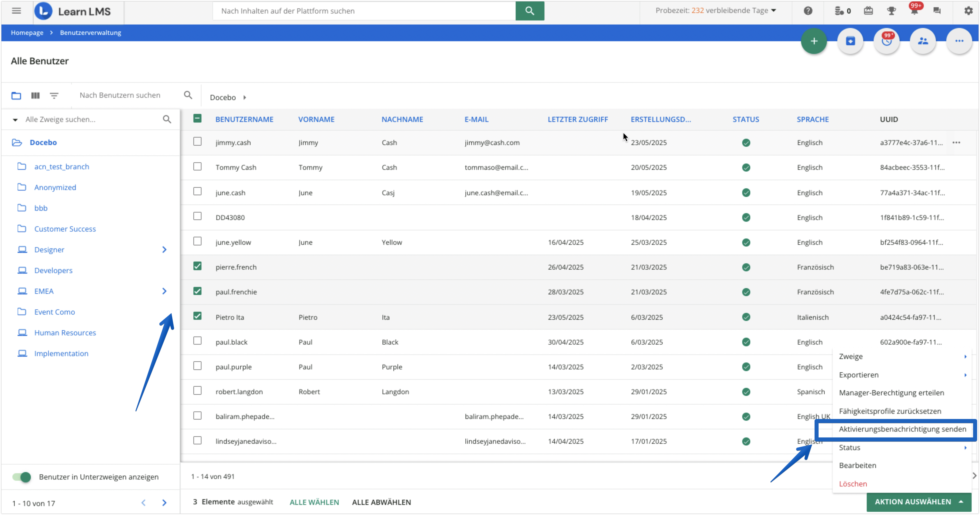Expand the EMEA branch chevron
Image resolution: width=980 pixels, height=515 pixels.
point(164,291)
